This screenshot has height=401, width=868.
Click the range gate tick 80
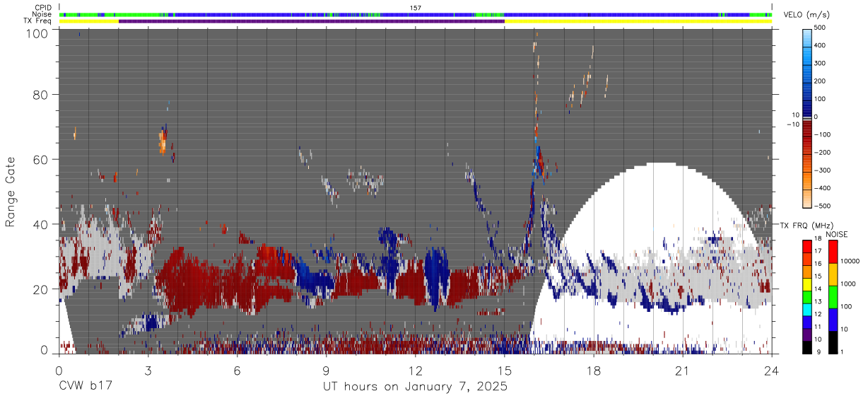click(41, 94)
